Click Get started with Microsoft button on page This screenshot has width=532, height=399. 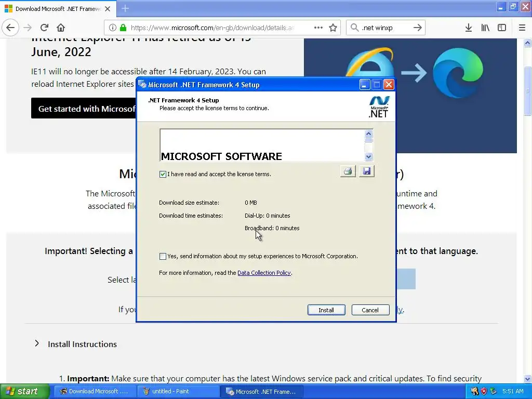[x=84, y=109]
